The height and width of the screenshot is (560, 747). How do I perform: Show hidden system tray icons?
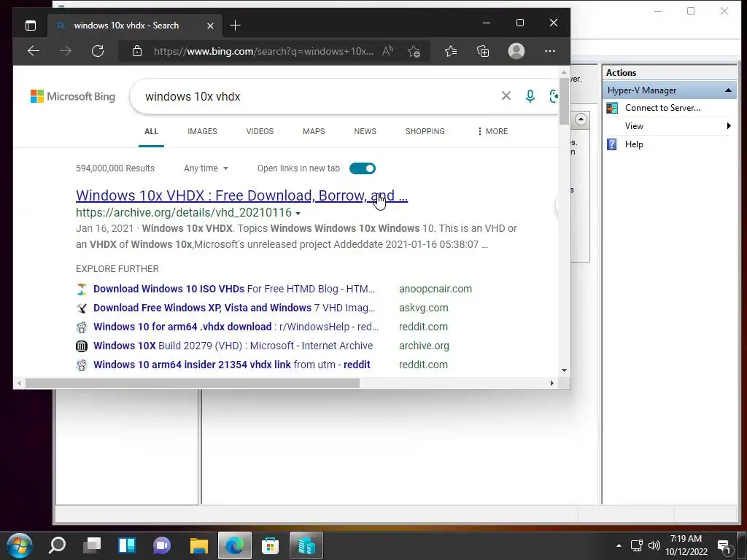pyautogui.click(x=619, y=545)
